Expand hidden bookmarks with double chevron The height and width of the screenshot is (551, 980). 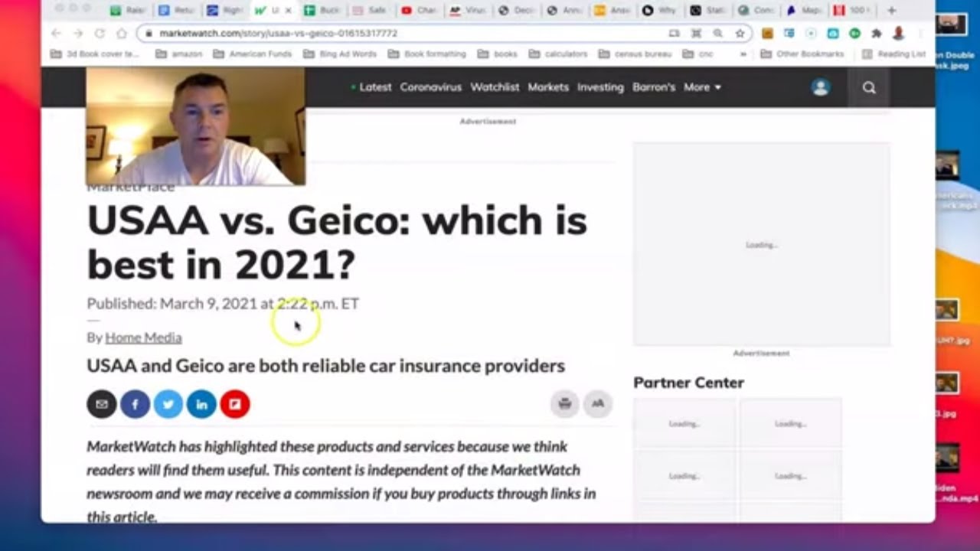coord(743,54)
